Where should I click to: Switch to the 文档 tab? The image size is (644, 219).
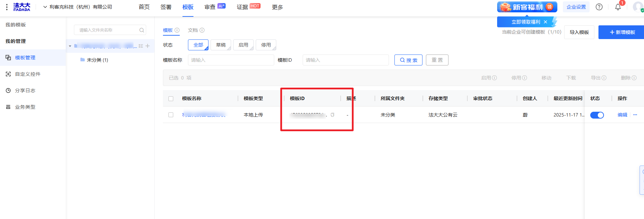tap(193, 30)
